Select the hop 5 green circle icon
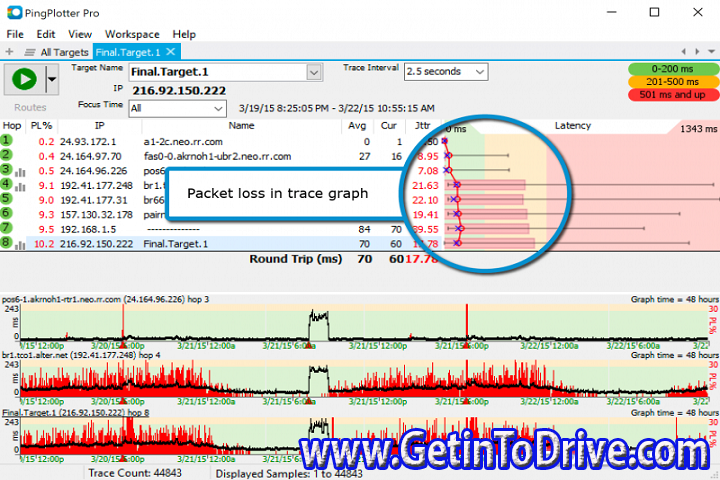Viewport: 720px width, 480px height. (6, 199)
